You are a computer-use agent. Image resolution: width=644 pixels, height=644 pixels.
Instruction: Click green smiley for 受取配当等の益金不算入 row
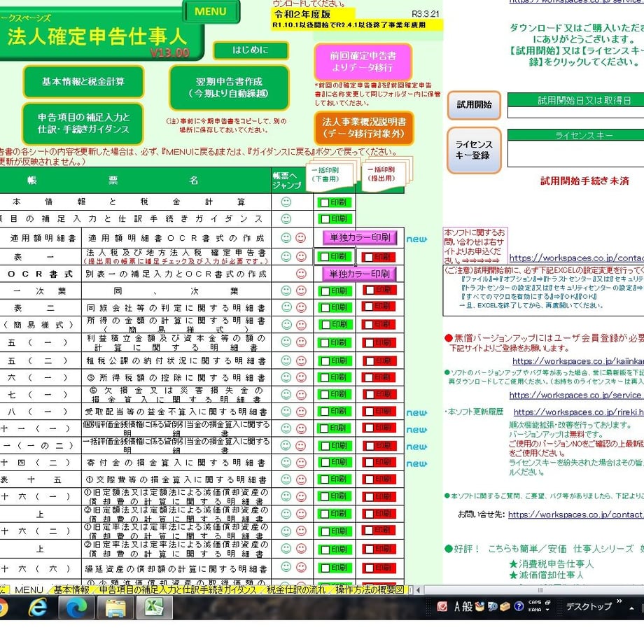click(x=286, y=412)
